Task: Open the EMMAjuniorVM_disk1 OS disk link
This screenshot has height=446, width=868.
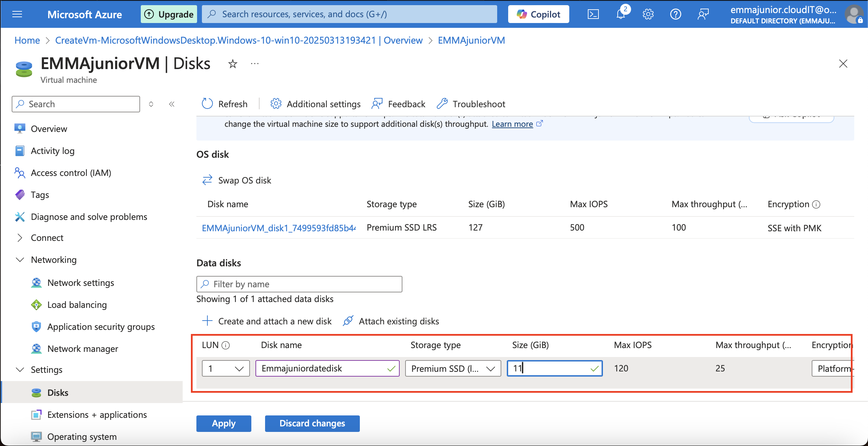Action: point(279,228)
